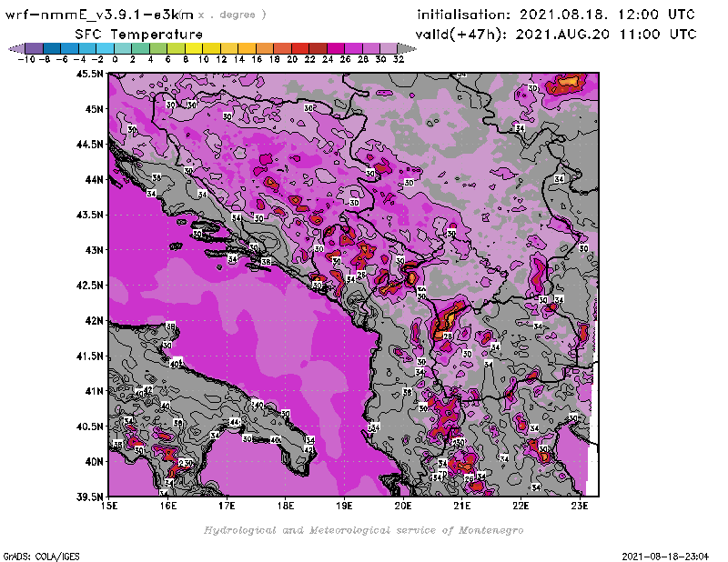Click the 19E longitude axis label
Image resolution: width=728 pixels, height=562 pixels.
345,506
